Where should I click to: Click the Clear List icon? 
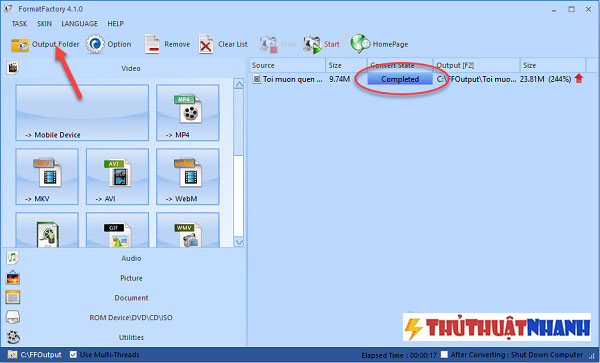tap(206, 45)
